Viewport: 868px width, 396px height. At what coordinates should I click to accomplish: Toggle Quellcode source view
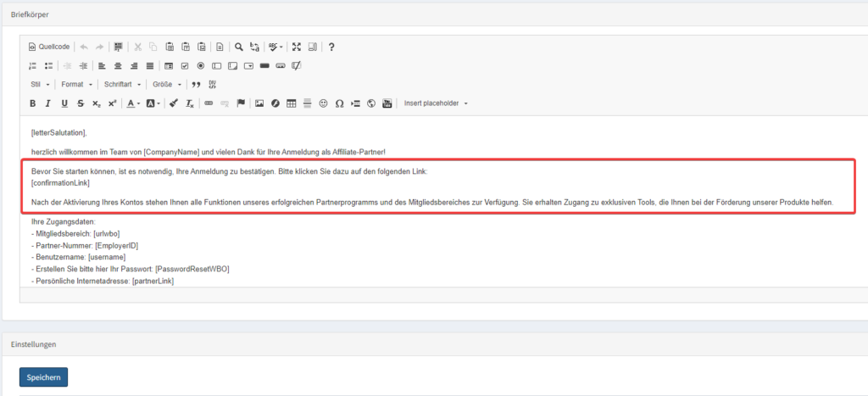click(x=49, y=47)
